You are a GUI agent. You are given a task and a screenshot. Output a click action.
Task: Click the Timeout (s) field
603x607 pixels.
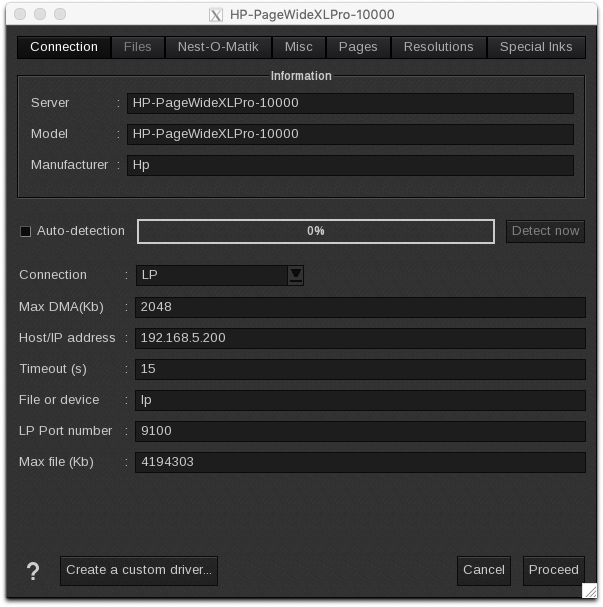(360, 369)
